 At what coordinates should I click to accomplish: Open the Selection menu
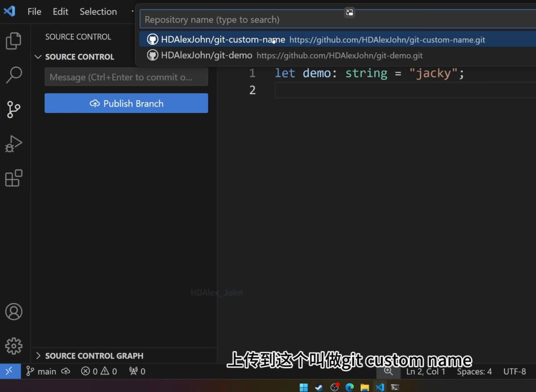click(98, 11)
